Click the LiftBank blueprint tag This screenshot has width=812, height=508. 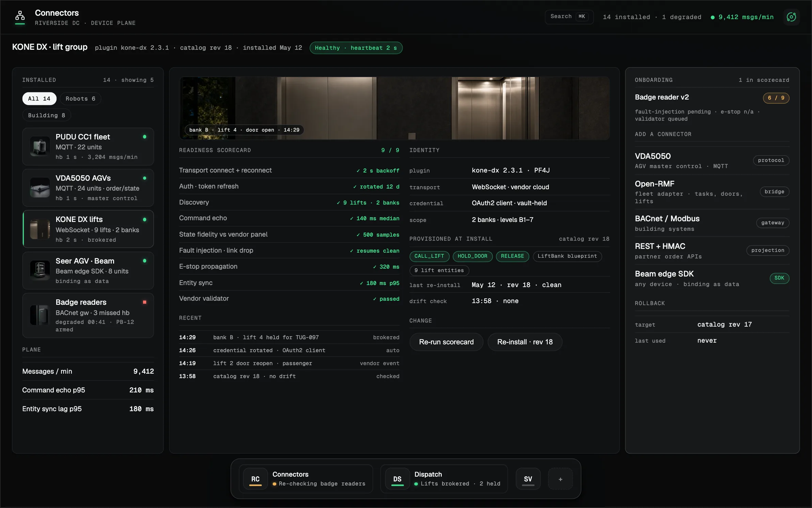(x=567, y=256)
